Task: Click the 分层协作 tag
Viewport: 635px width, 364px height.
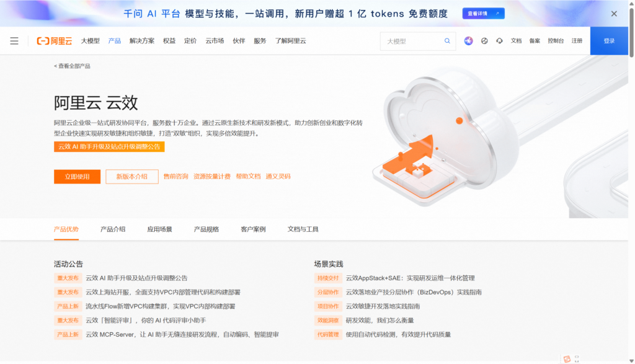Action: (x=328, y=292)
